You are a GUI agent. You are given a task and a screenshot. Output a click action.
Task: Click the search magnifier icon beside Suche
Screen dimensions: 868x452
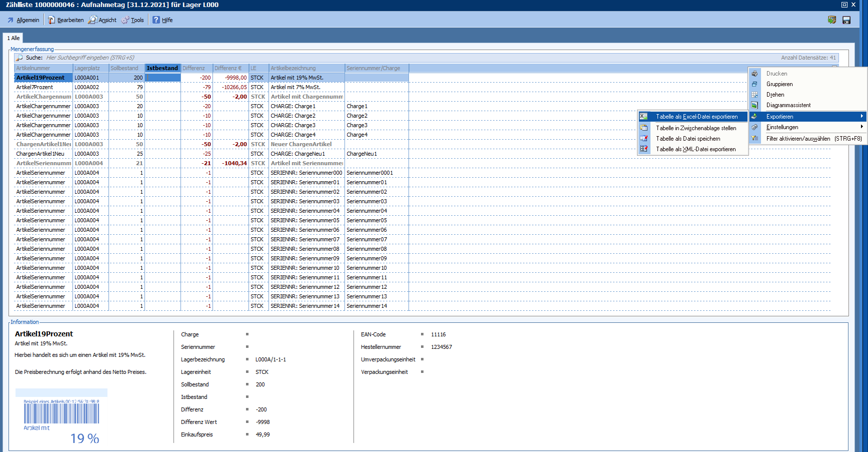[x=19, y=58]
